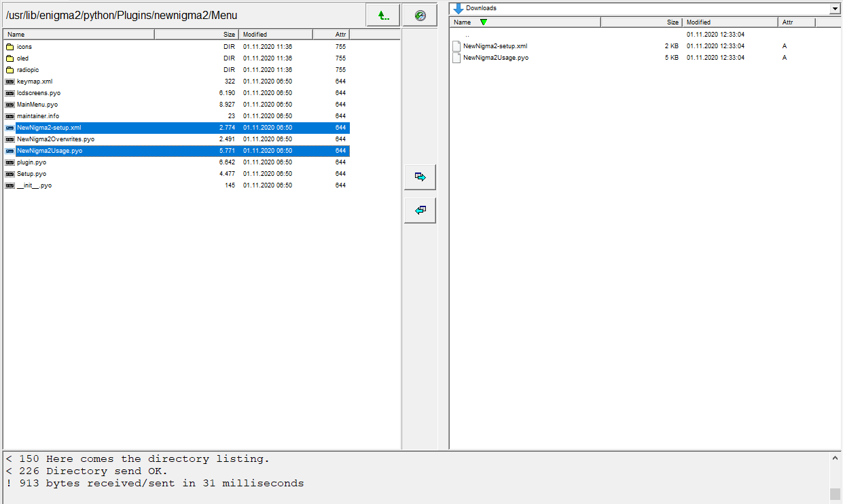Click the refresh connection button
The height and width of the screenshot is (504, 843).
click(x=420, y=15)
